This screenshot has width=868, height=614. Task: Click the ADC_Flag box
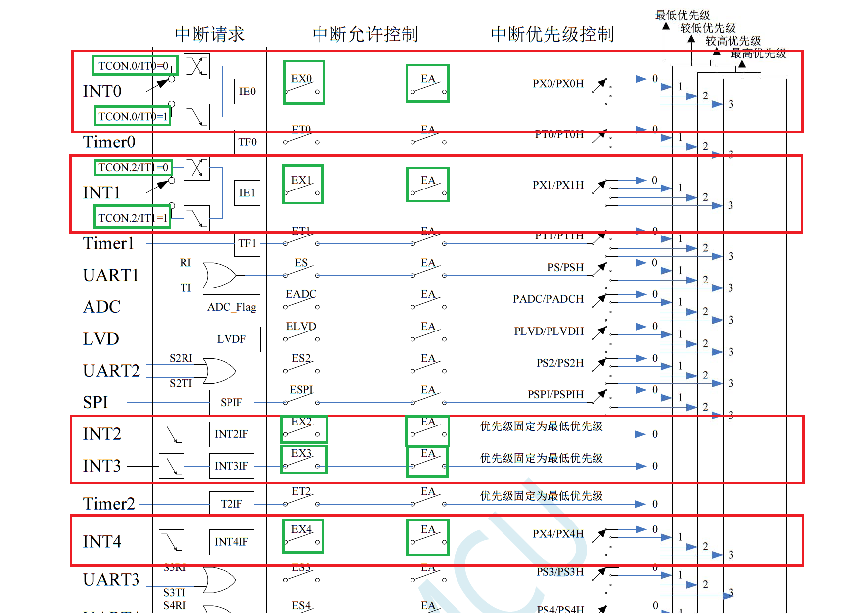[x=231, y=307]
